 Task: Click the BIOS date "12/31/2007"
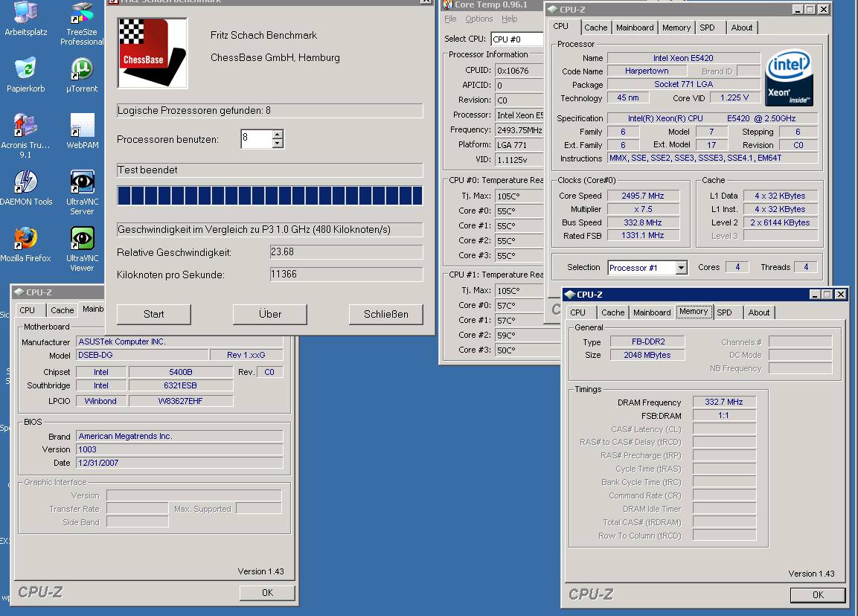179,463
